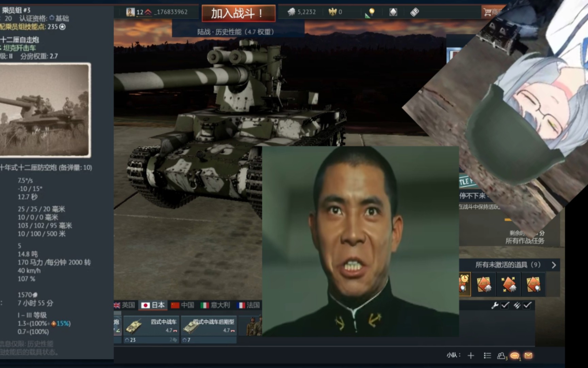Click the 40 km/h speed value

coord(29,271)
